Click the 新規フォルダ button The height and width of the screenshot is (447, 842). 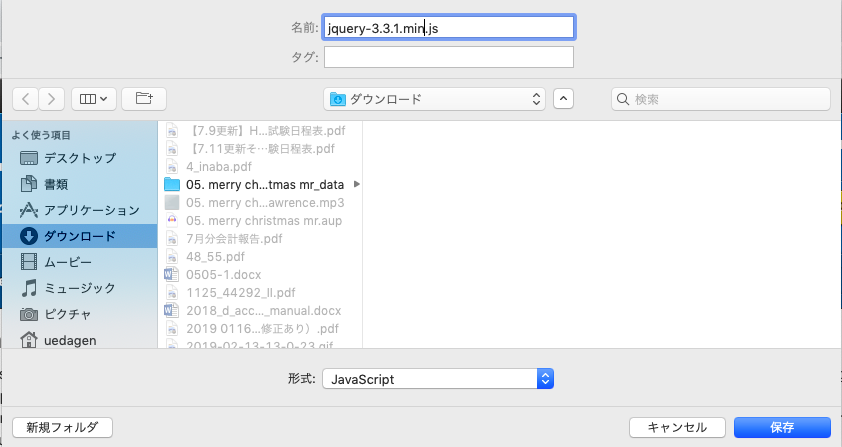coord(62,427)
